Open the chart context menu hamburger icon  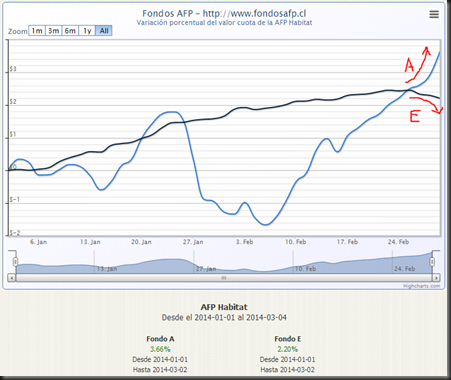pyautogui.click(x=434, y=14)
